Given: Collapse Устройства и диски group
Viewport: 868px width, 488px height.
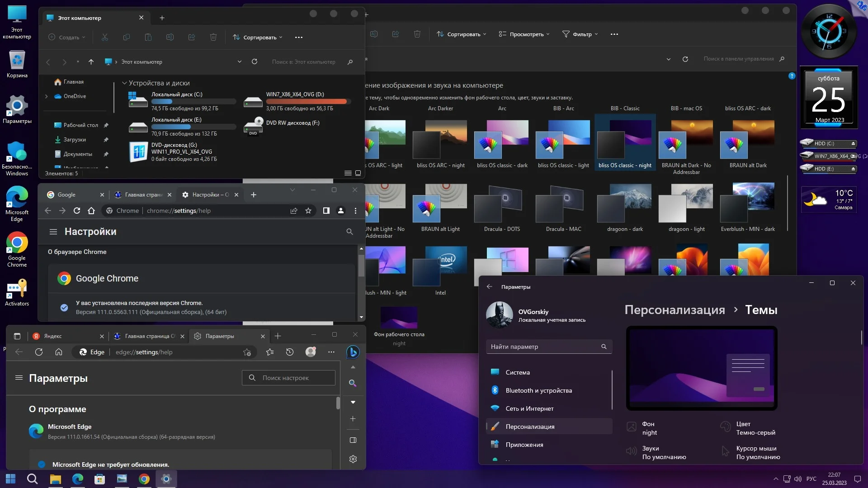Looking at the screenshot, I should click(x=124, y=83).
